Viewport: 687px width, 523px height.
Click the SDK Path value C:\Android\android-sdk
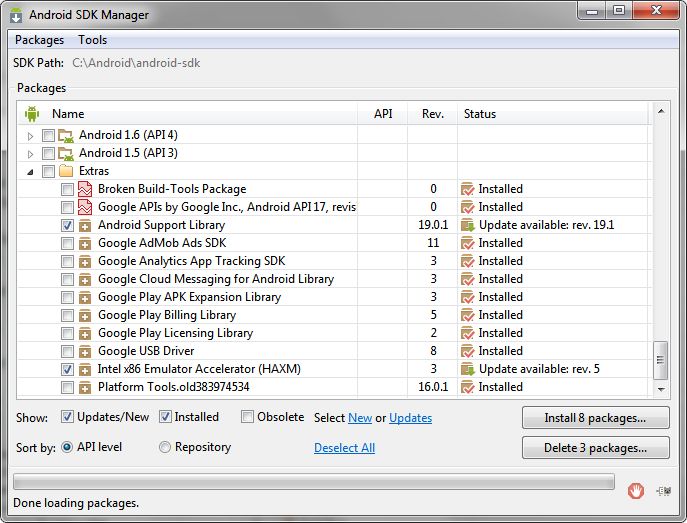pyautogui.click(x=136, y=63)
